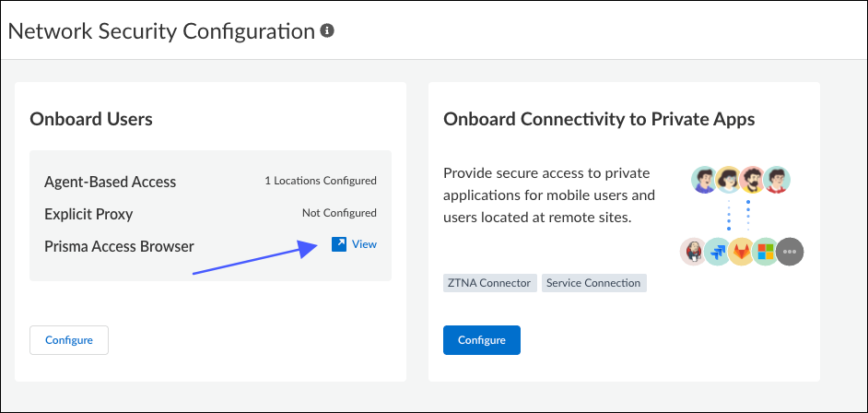868x413 pixels.
Task: Click the blue Configure button for Private Apps
Action: pyautogui.click(x=482, y=340)
